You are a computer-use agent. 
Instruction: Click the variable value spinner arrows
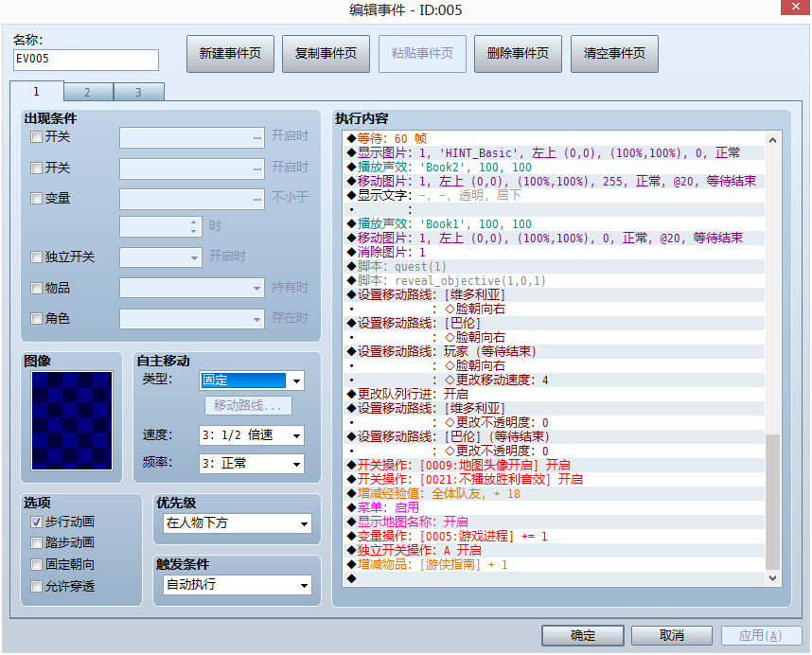tap(194, 226)
